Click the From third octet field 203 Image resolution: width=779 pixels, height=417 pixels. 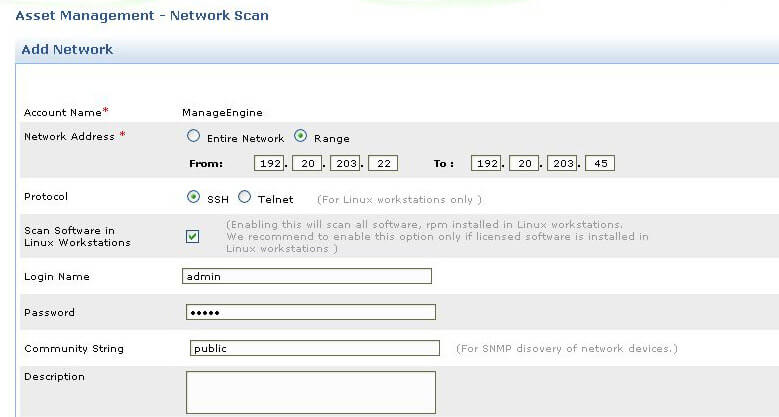click(x=345, y=163)
